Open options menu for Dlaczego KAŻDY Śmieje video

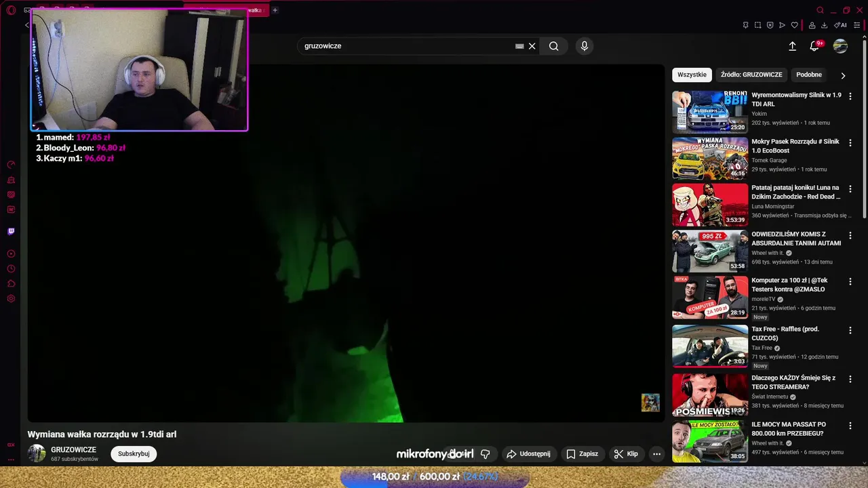[850, 379]
